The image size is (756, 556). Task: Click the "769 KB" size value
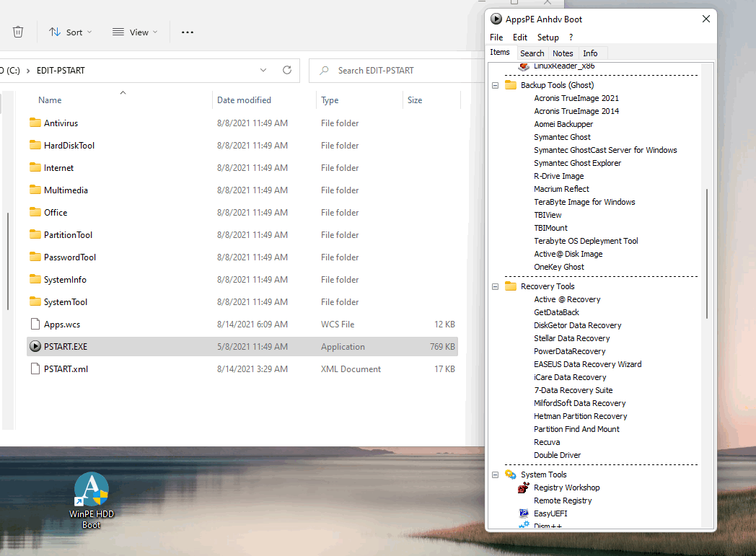click(x=443, y=346)
